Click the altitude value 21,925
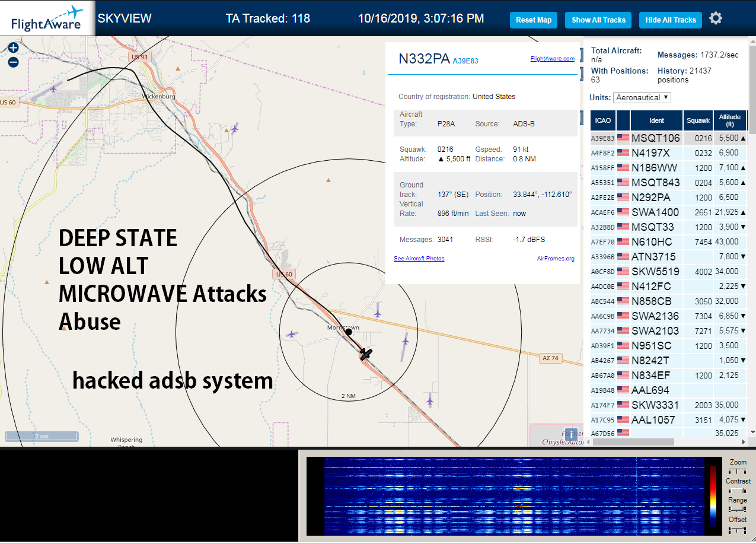Viewport: 756px width, 544px height. pyautogui.click(x=727, y=212)
